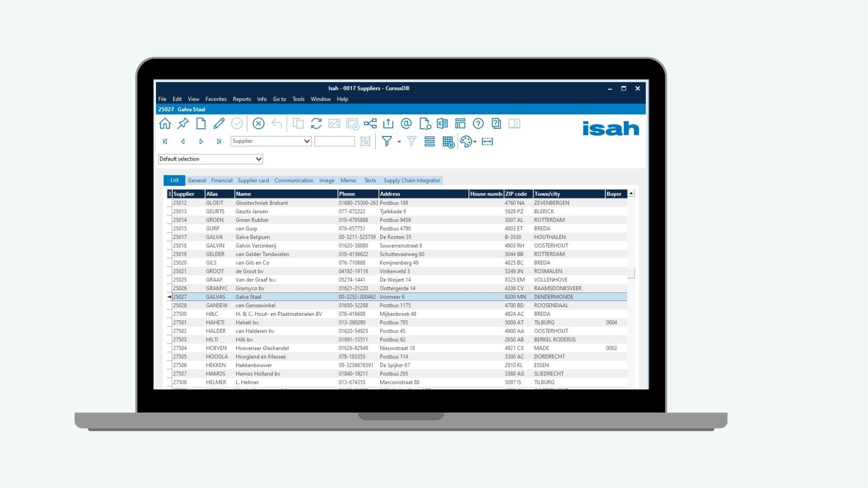Sort by the Phone column header
868x488 pixels.
click(x=358, y=194)
